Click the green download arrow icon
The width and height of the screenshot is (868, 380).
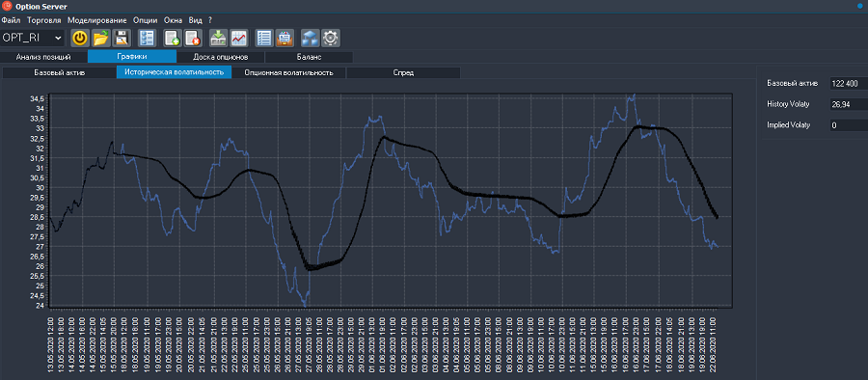pos(219,39)
